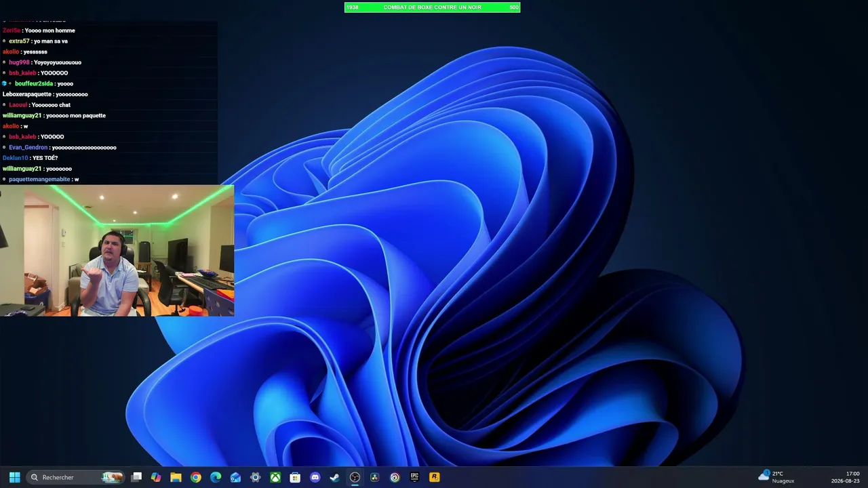Open Settings gear icon in taskbar
Screen dimensions: 868x488
255,477
